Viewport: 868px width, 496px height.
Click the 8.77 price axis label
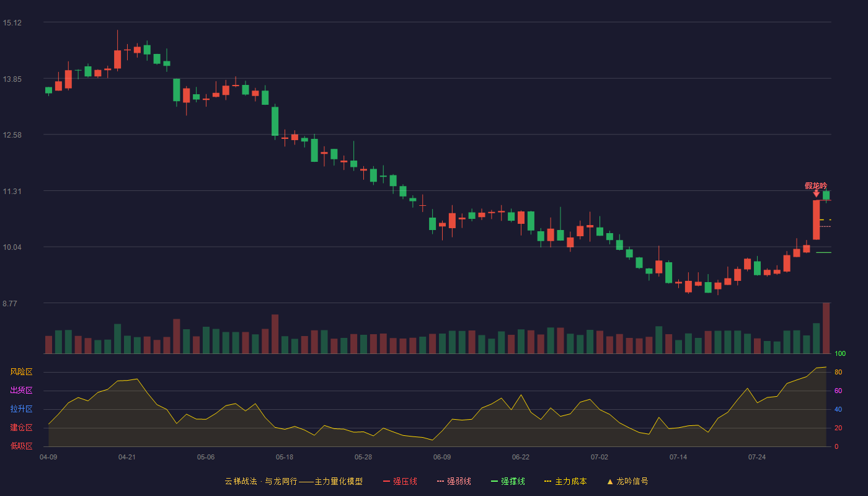tap(10, 304)
